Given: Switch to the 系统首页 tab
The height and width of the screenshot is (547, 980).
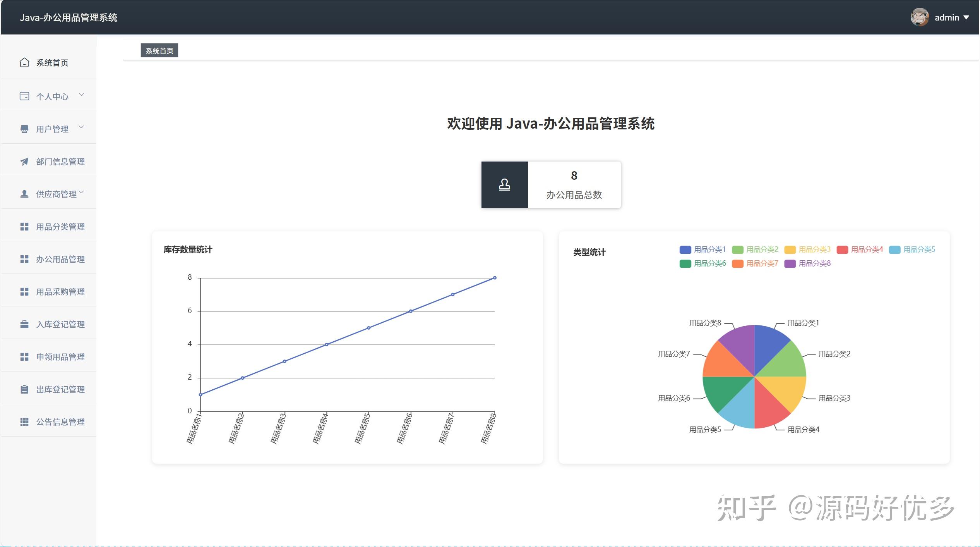Looking at the screenshot, I should [159, 50].
